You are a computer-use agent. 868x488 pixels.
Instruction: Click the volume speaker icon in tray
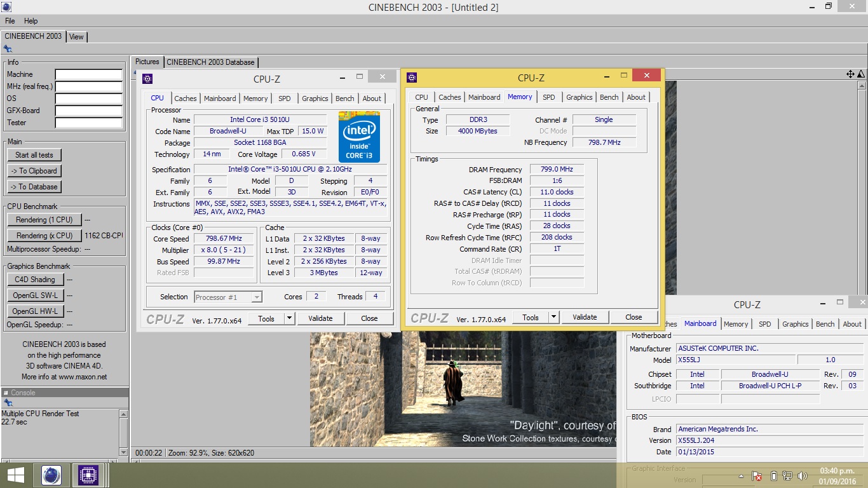[804, 476]
